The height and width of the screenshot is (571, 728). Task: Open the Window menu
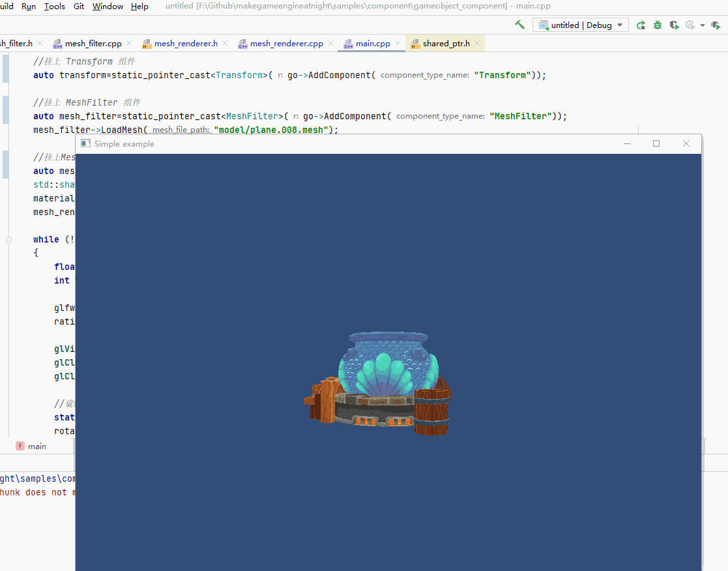[108, 7]
